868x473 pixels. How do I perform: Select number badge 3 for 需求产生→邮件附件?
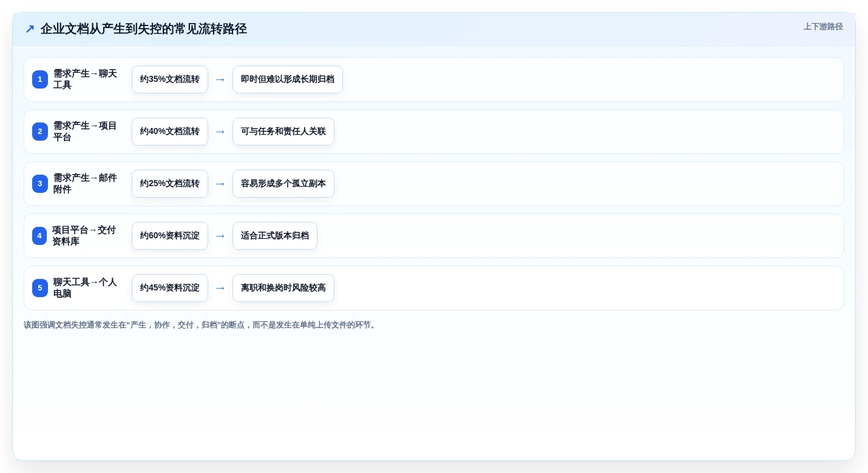click(40, 184)
